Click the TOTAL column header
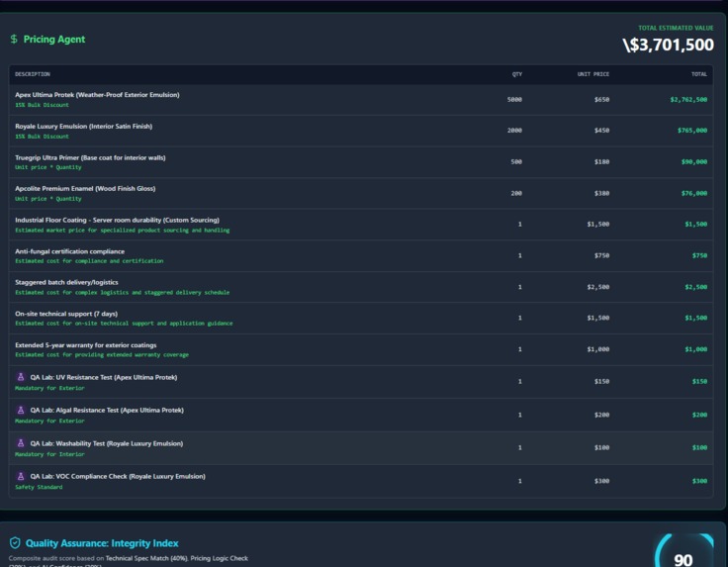 coord(699,74)
